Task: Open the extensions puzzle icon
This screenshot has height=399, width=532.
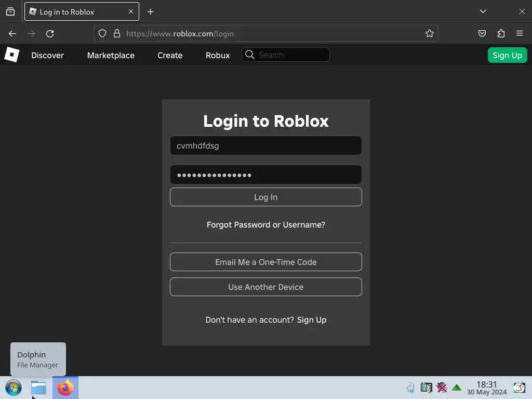Action: point(501,34)
